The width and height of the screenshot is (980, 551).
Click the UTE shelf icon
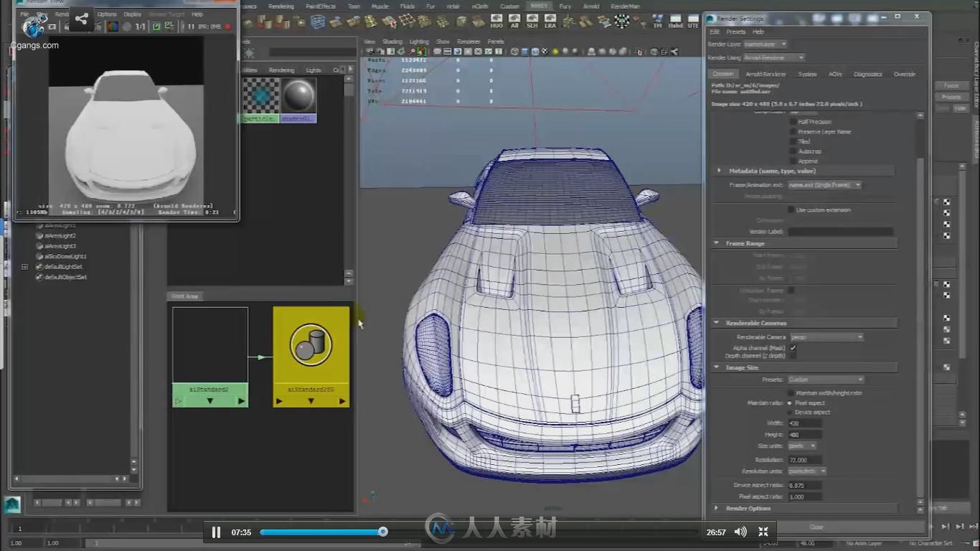pos(693,22)
